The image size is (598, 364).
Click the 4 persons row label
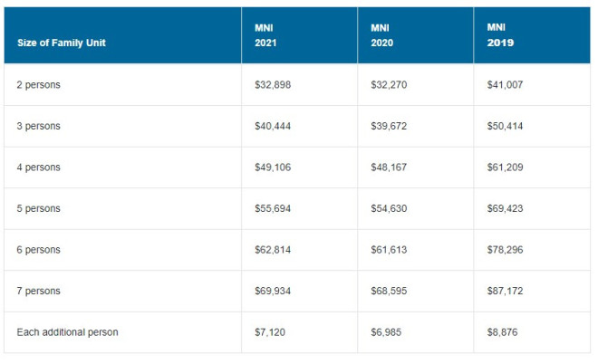click(x=38, y=168)
